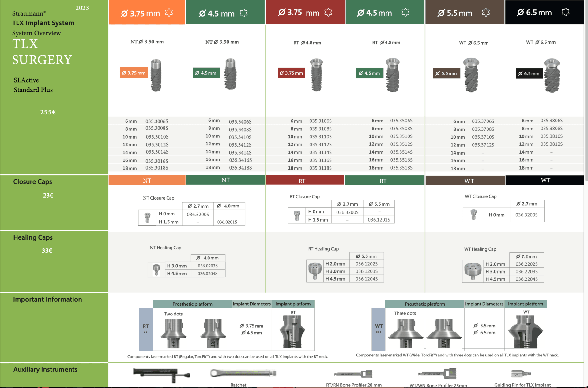This screenshot has width=588, height=388.
Task: Select the green NT tab bar
Action: [x=225, y=180]
